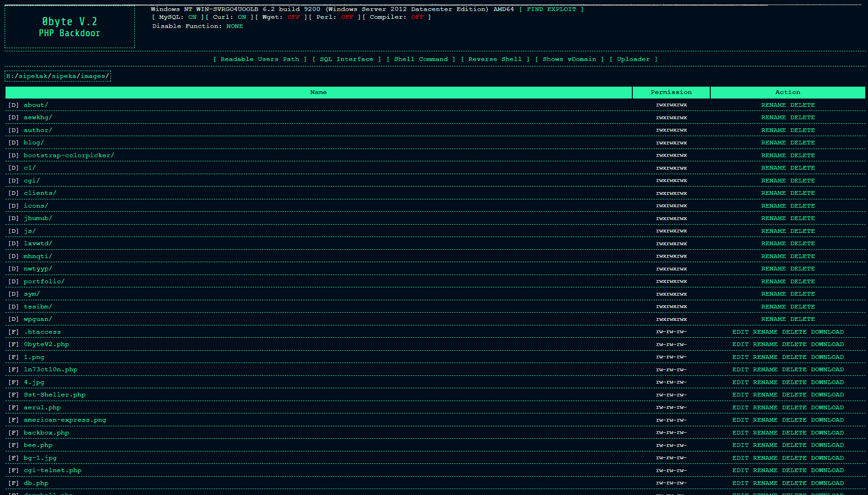This screenshot has width=868, height=495.
Task: Click RENAME for american-express.png
Action: point(765,420)
